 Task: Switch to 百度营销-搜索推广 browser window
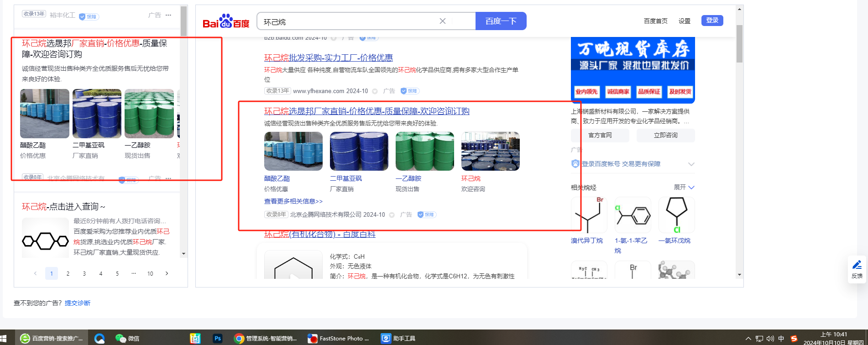[52, 338]
